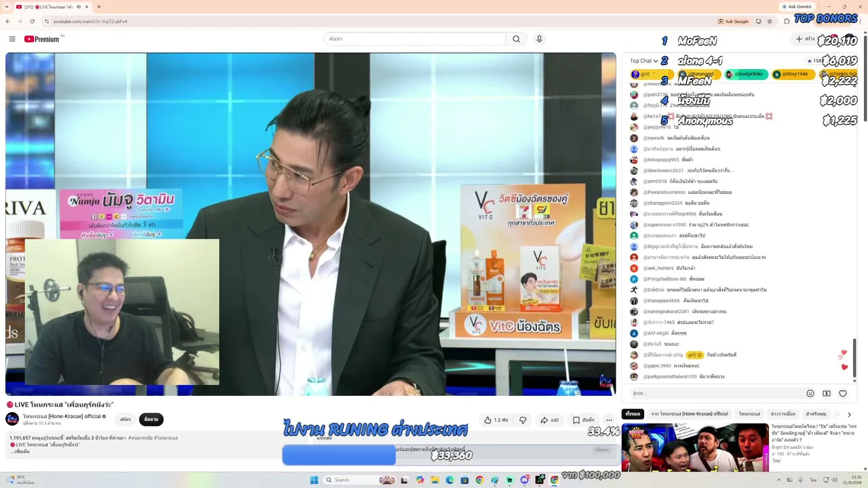The image size is (868, 488).
Task: Click the Ask Gemini button
Action: [796, 7]
